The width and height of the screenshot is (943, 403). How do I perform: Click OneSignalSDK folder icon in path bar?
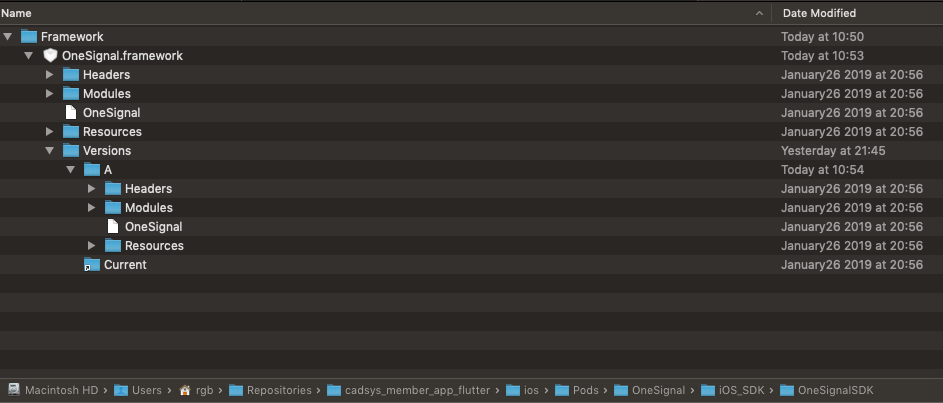pyautogui.click(x=787, y=390)
